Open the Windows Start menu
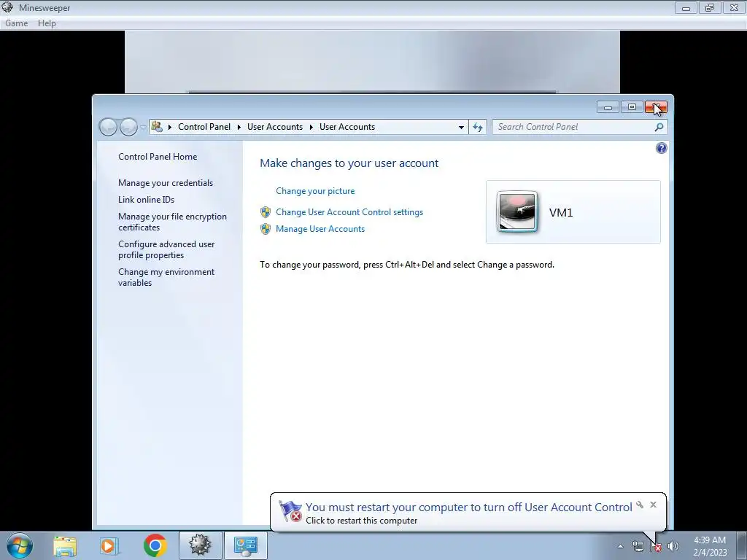Screen dimensions: 747x560 [19, 545]
